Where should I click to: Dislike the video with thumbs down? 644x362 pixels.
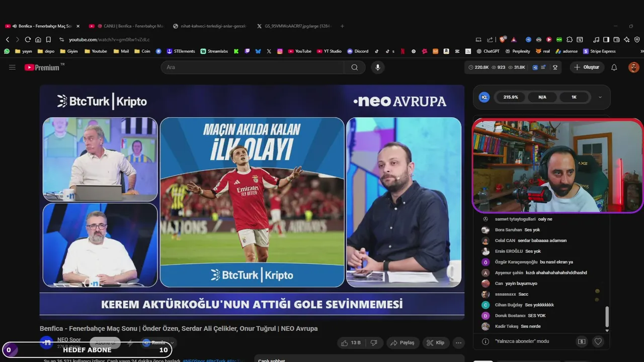click(374, 343)
